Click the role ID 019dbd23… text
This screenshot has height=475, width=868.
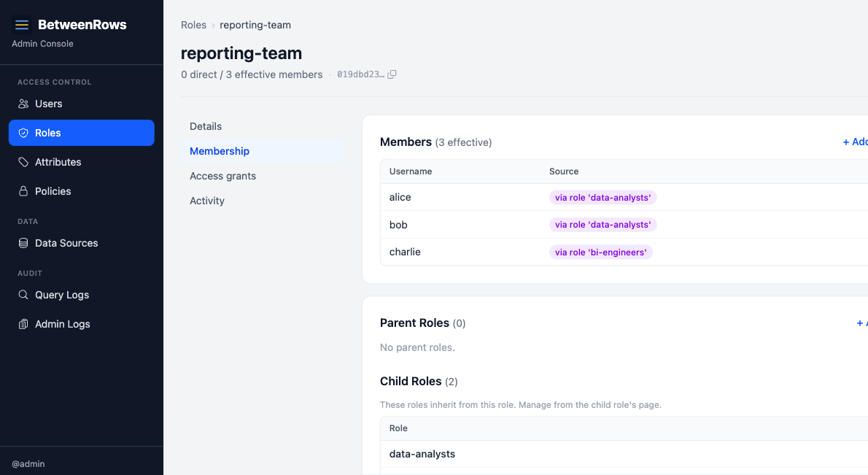(x=360, y=74)
